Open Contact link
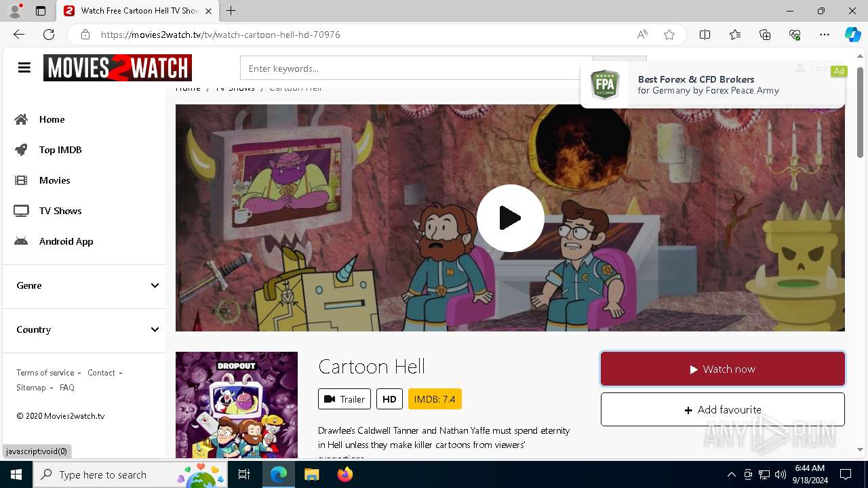Viewport: 868px width, 488px height. (x=101, y=373)
